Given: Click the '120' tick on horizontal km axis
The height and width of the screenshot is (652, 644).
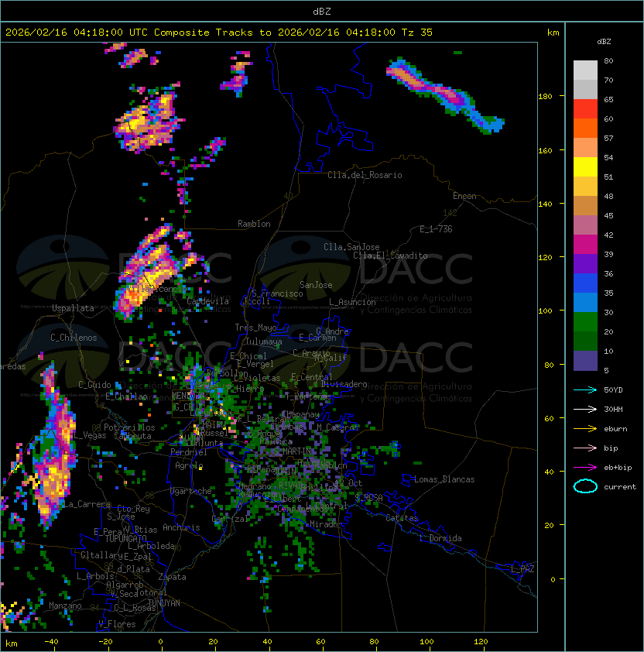Looking at the screenshot, I should pyautogui.click(x=481, y=642).
